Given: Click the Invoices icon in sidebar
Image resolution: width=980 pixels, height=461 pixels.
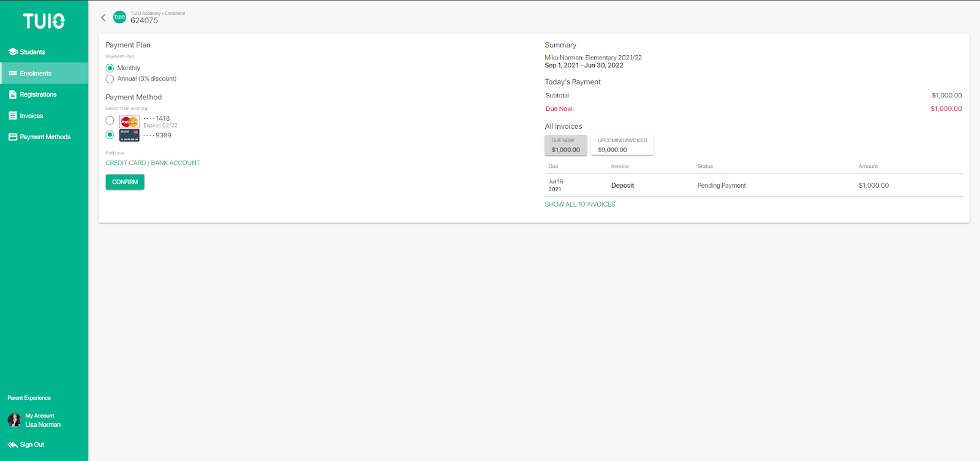Looking at the screenshot, I should 13,116.
